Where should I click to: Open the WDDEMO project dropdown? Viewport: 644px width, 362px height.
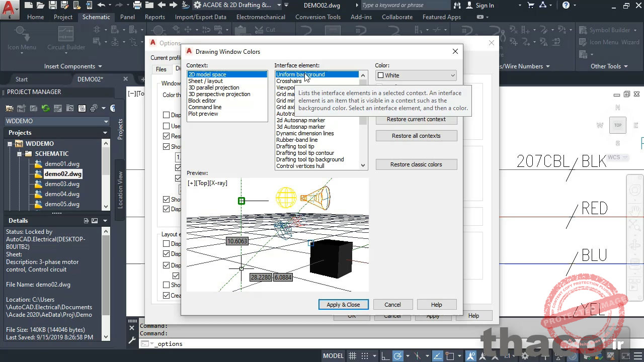[107, 121]
